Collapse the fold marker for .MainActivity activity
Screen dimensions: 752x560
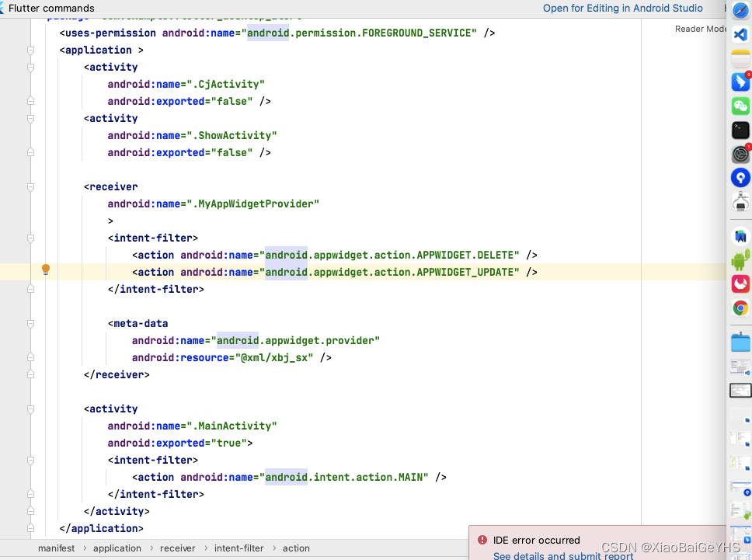(31, 409)
